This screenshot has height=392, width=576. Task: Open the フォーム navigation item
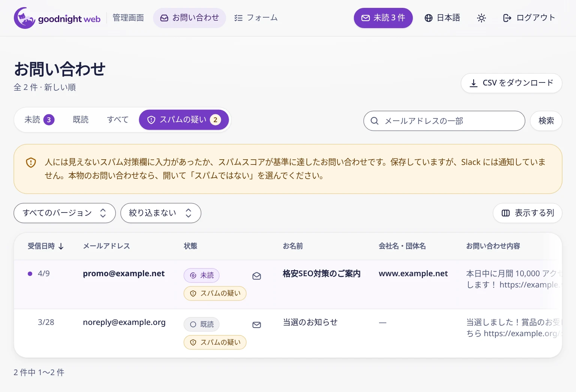(256, 18)
